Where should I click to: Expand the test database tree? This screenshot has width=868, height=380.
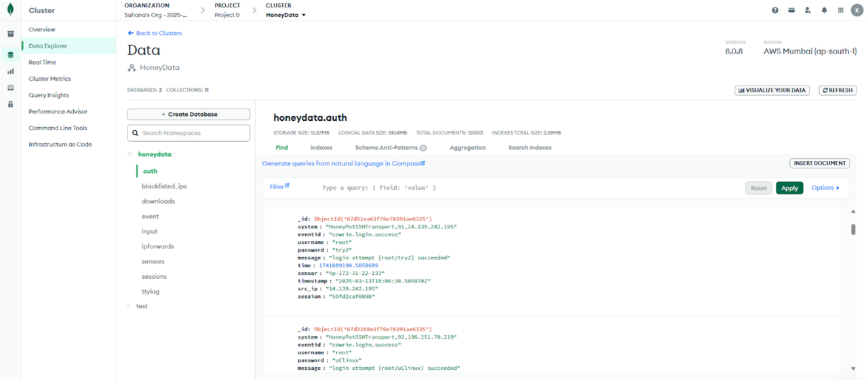(x=130, y=306)
